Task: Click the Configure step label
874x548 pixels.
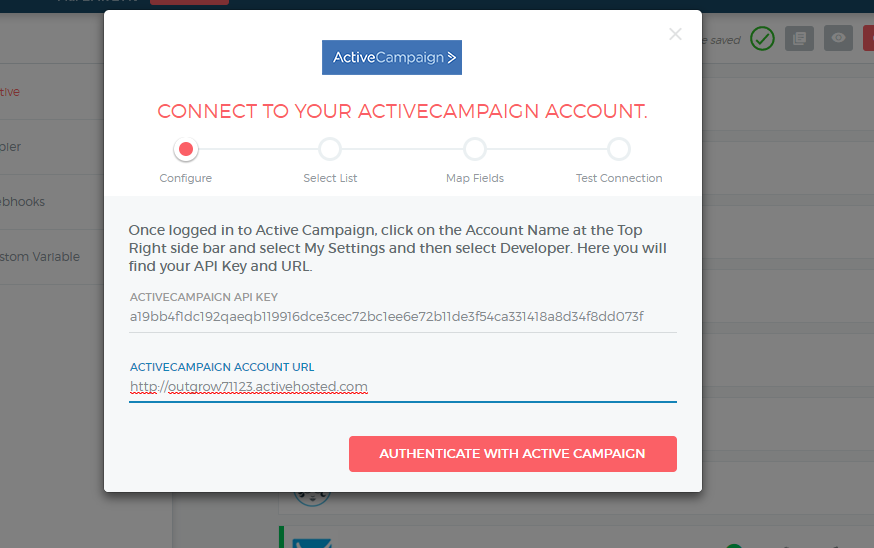Action: coord(186,178)
